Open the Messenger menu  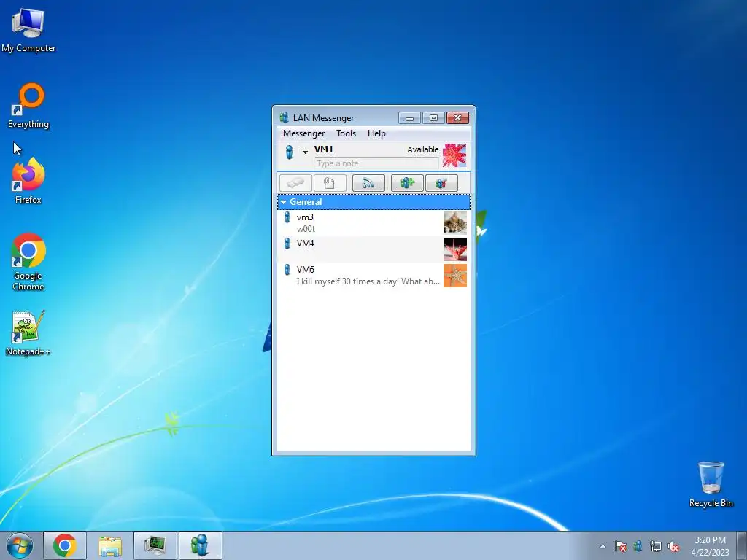coord(303,133)
